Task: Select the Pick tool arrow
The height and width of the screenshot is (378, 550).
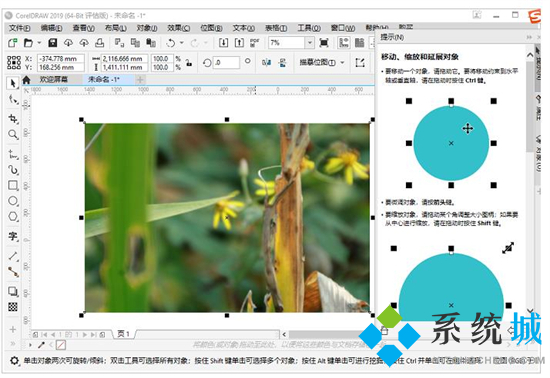Action: pyautogui.click(x=13, y=83)
